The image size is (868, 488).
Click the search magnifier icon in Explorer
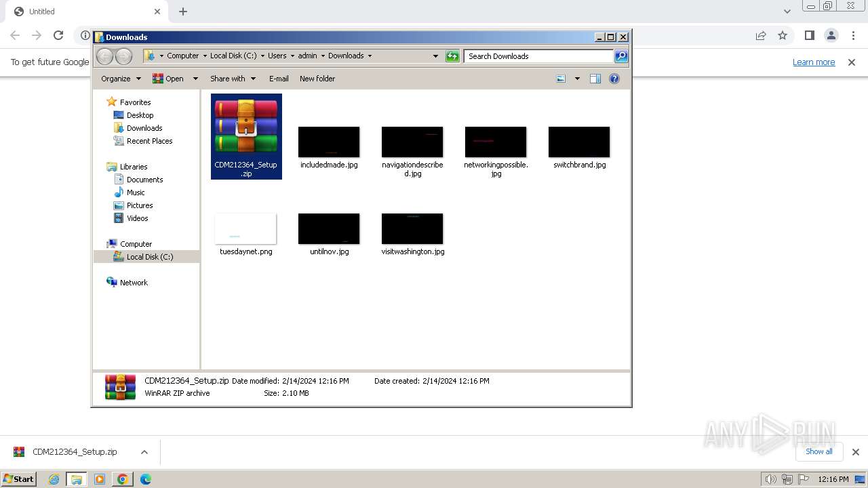click(x=620, y=56)
